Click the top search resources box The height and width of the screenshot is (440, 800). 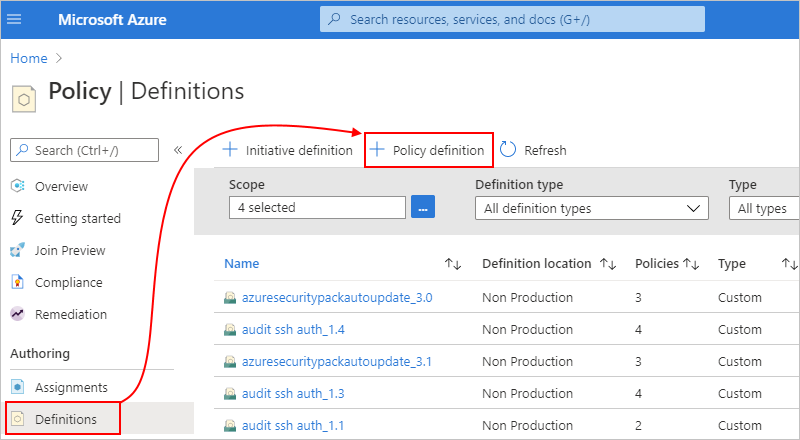512,19
